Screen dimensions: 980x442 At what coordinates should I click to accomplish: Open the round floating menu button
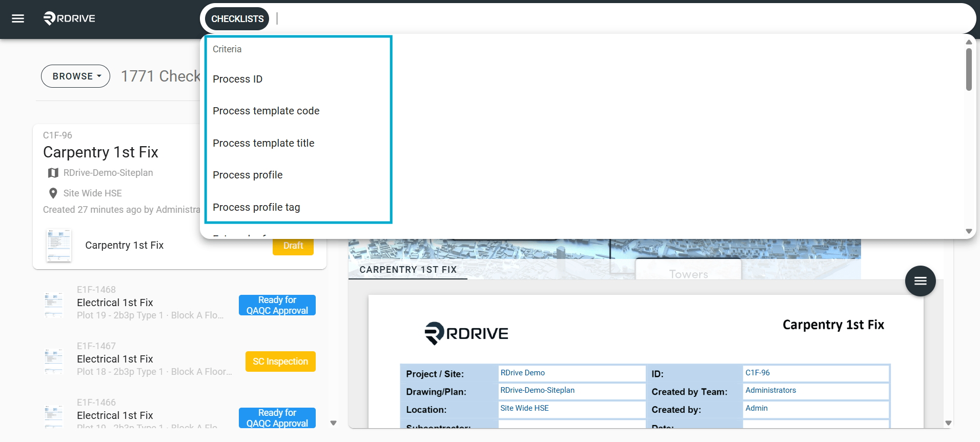tap(921, 281)
